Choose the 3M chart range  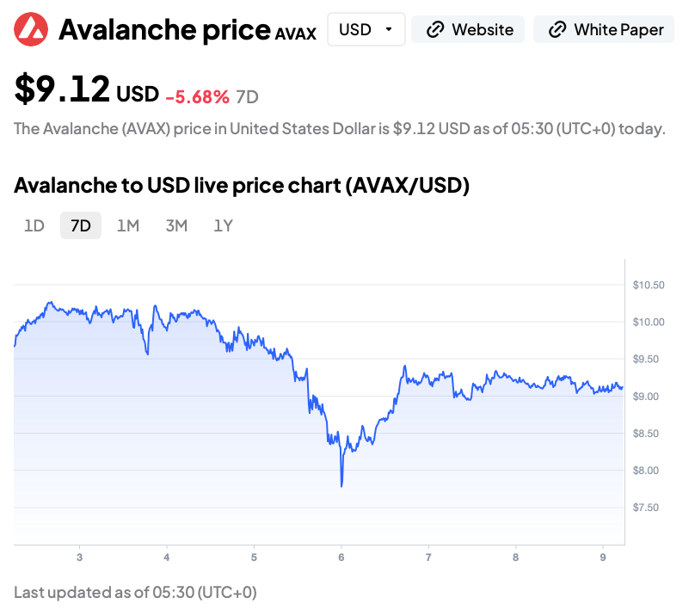[x=176, y=226]
